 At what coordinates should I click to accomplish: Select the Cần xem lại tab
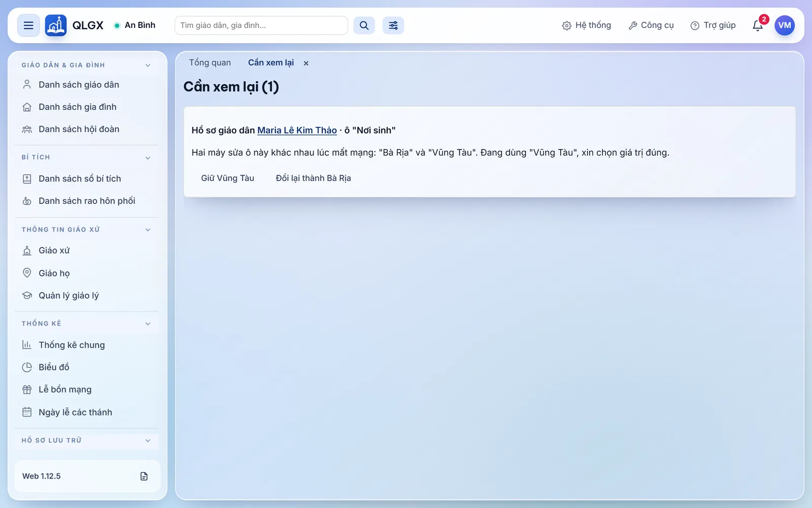coord(271,63)
